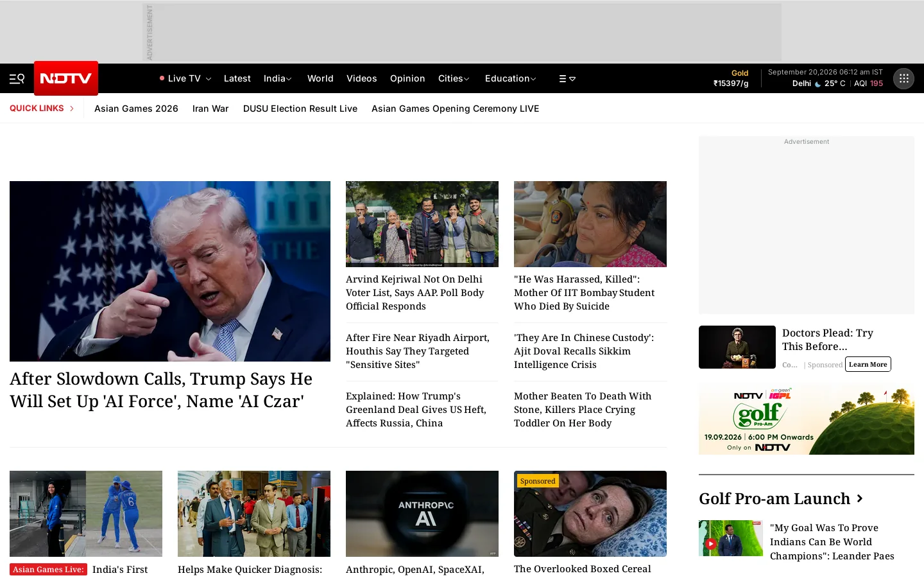
Task: Click the Delhi weather icon
Action: pos(818,83)
